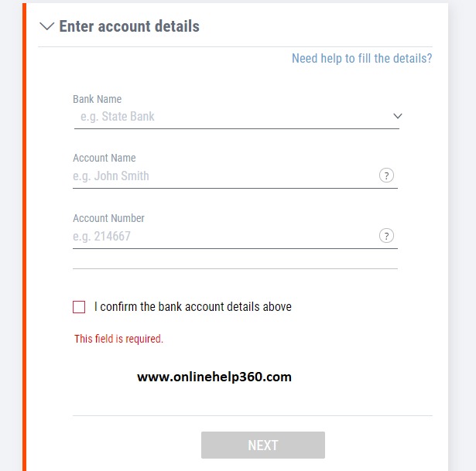
Task: Collapse the Enter account details section chevron
Action: 47,26
